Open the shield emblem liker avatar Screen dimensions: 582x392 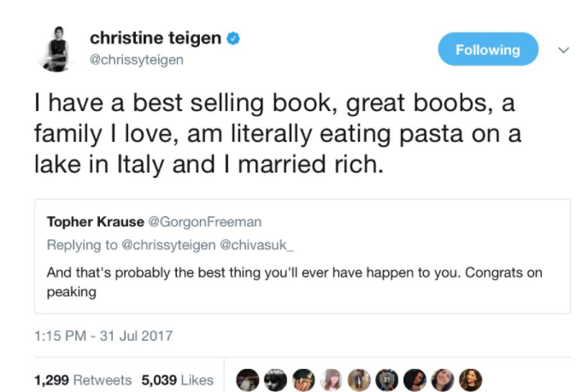point(387,380)
